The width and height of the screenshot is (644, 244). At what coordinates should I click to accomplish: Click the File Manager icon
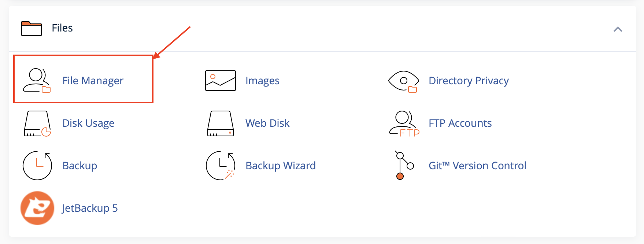click(x=37, y=80)
